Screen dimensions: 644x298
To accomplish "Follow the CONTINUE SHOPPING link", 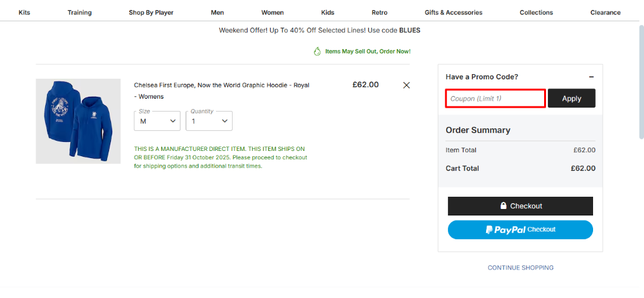I will coord(520,268).
